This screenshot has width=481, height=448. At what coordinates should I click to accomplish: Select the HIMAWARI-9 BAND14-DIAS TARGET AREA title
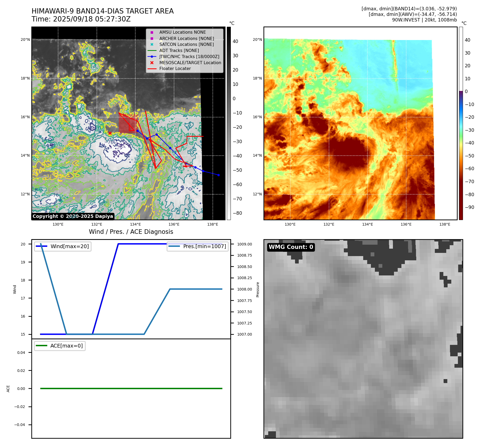(x=103, y=11)
